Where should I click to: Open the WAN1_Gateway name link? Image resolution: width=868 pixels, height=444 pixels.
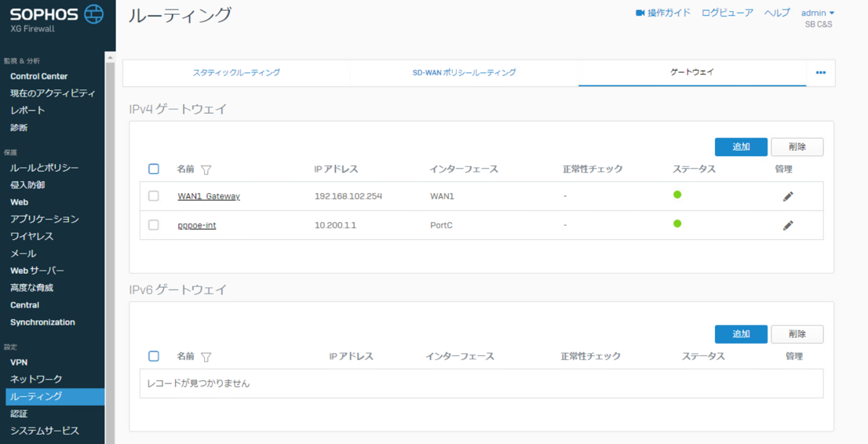click(209, 197)
